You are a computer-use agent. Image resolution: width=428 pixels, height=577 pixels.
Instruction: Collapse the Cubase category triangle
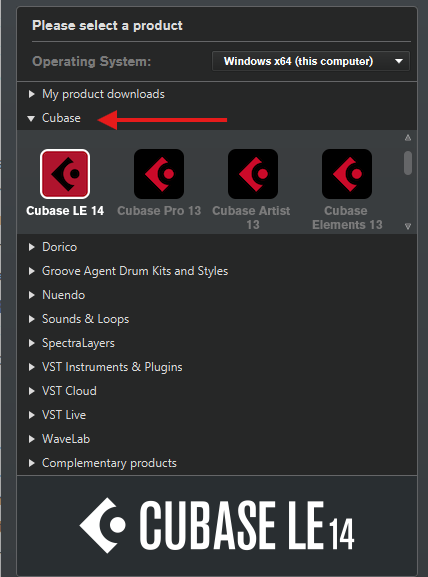point(31,118)
